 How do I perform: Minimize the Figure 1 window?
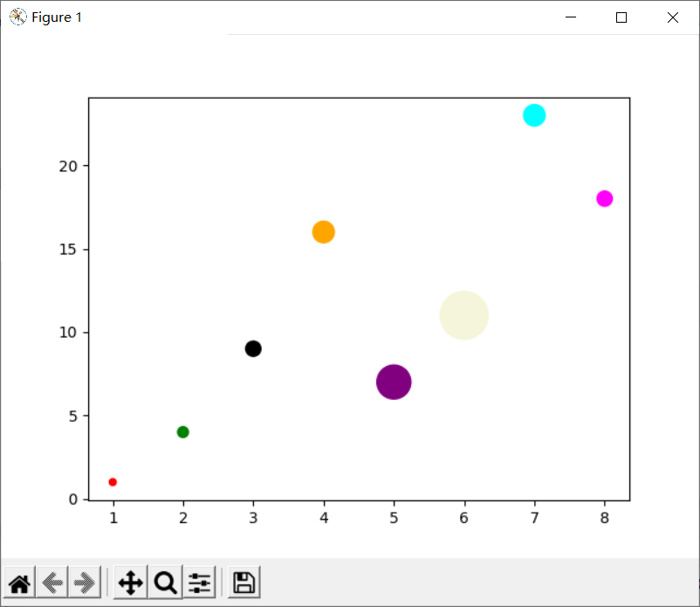tap(571, 17)
